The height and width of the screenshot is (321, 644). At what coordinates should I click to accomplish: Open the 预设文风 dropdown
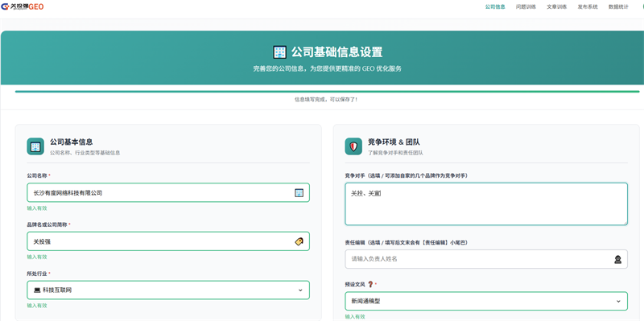pos(486,302)
